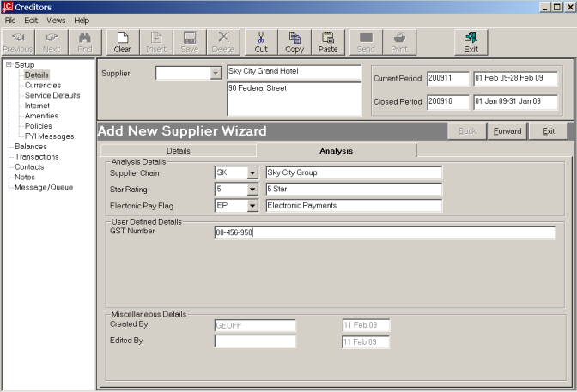The width and height of the screenshot is (577, 392).
Task: Select Policies in the tree
Action: point(38,126)
